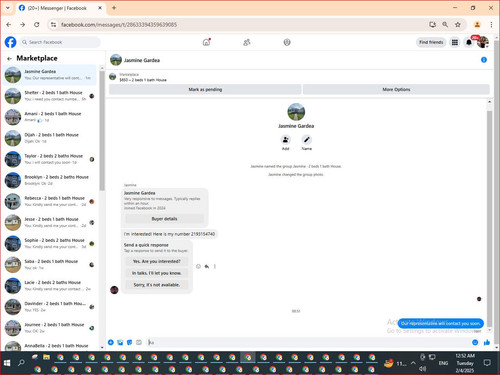500x375 pixels.
Task: Open the notifications bell
Action: pyautogui.click(x=469, y=42)
